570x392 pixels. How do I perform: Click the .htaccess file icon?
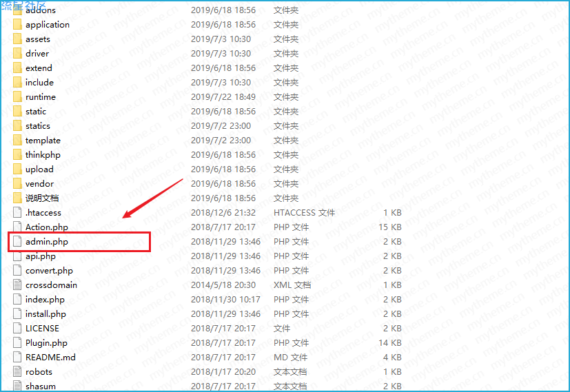17,212
